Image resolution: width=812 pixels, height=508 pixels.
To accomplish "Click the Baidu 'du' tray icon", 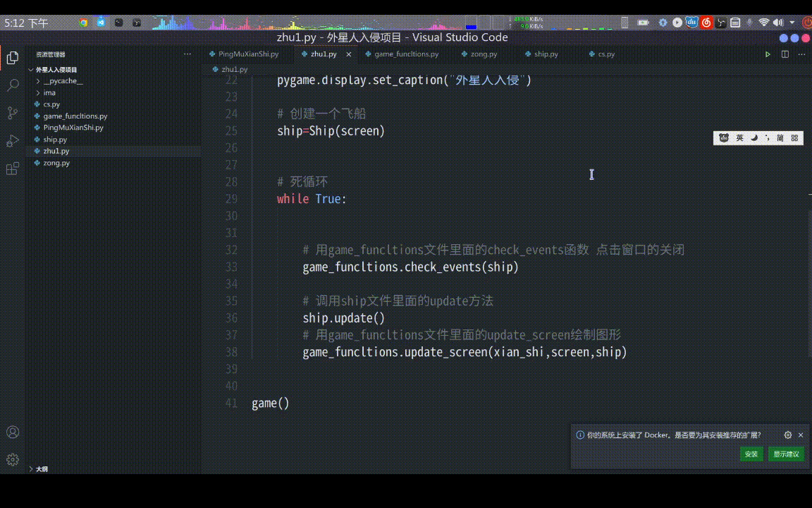I will click(x=692, y=23).
